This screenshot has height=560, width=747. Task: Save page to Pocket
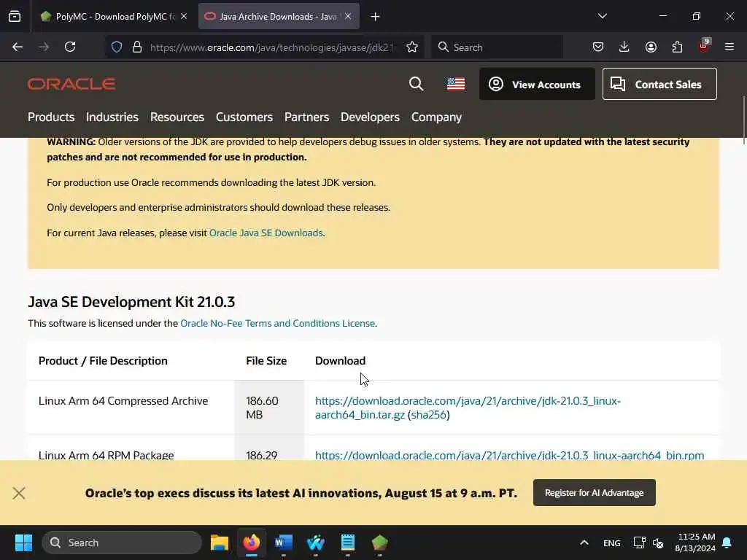tap(598, 47)
